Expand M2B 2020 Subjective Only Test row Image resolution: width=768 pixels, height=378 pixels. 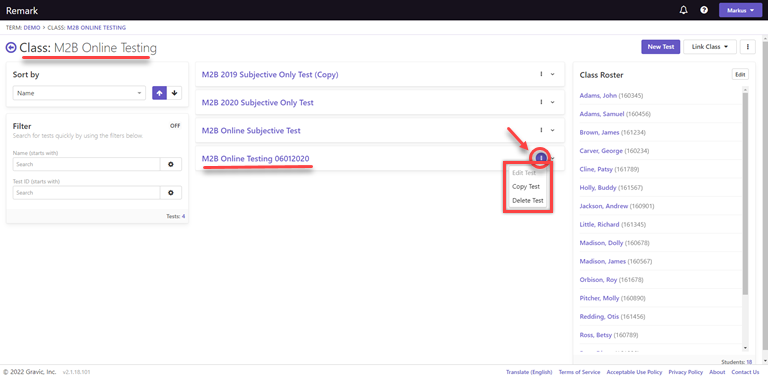[x=553, y=102]
